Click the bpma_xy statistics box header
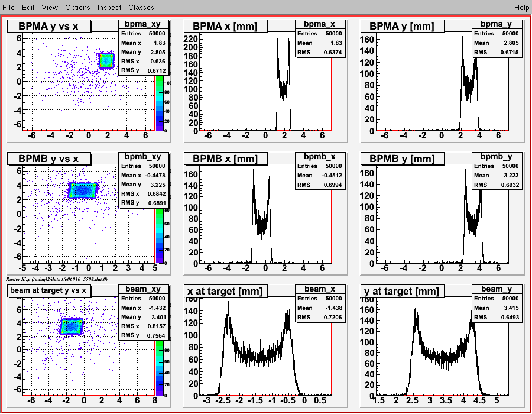Image resolution: width=532 pixels, height=414 pixels. [143, 24]
